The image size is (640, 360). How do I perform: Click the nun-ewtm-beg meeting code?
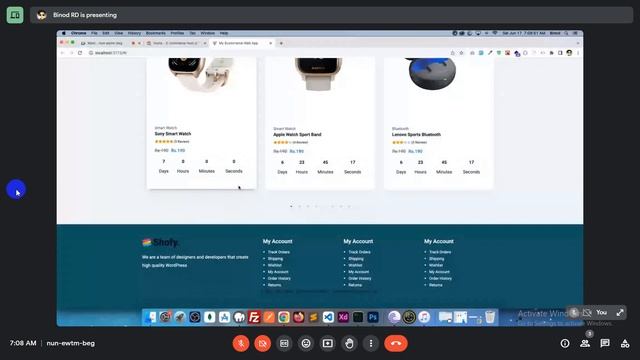pyautogui.click(x=71, y=343)
